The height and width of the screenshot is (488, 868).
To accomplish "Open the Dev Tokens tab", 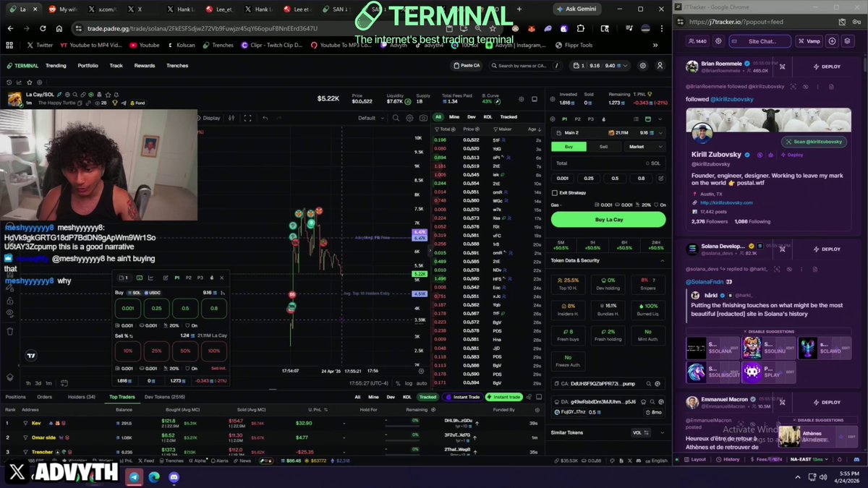I will [165, 397].
